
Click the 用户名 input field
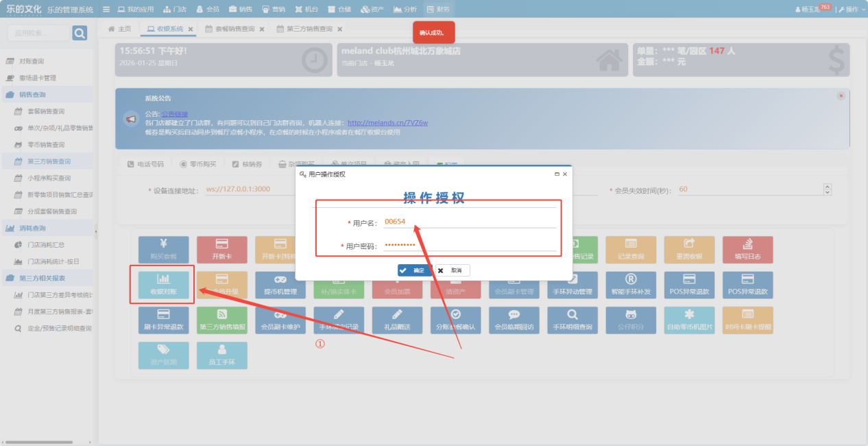coord(470,222)
